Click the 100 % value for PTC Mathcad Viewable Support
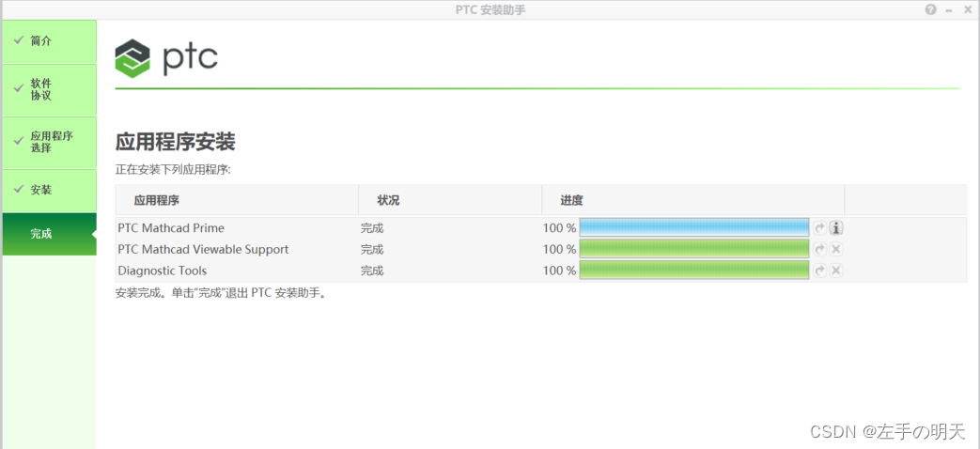 [559, 249]
